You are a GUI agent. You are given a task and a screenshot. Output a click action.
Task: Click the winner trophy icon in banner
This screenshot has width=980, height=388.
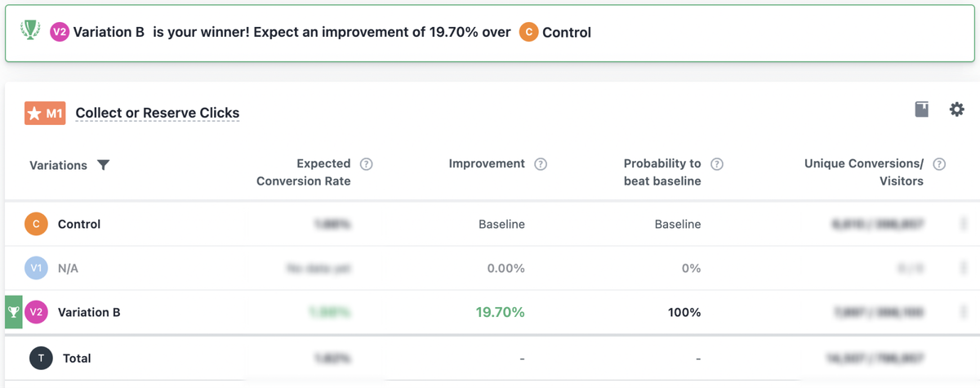click(29, 32)
